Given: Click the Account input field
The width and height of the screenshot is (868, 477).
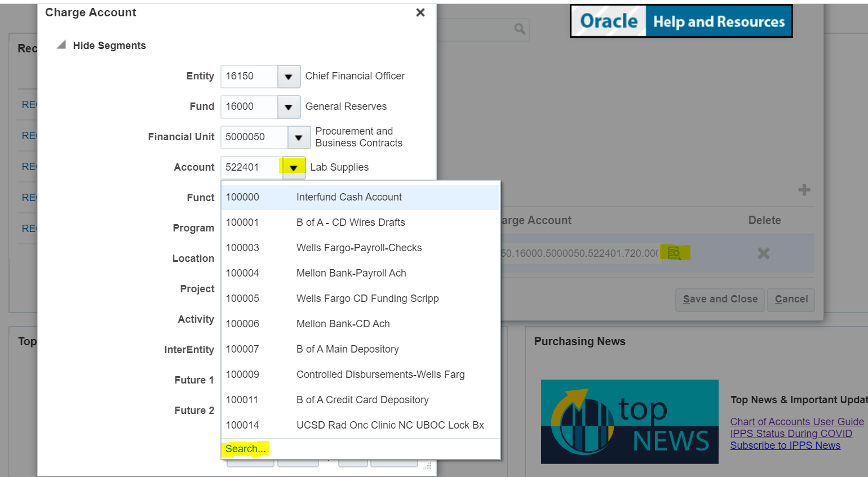Looking at the screenshot, I should (252, 168).
